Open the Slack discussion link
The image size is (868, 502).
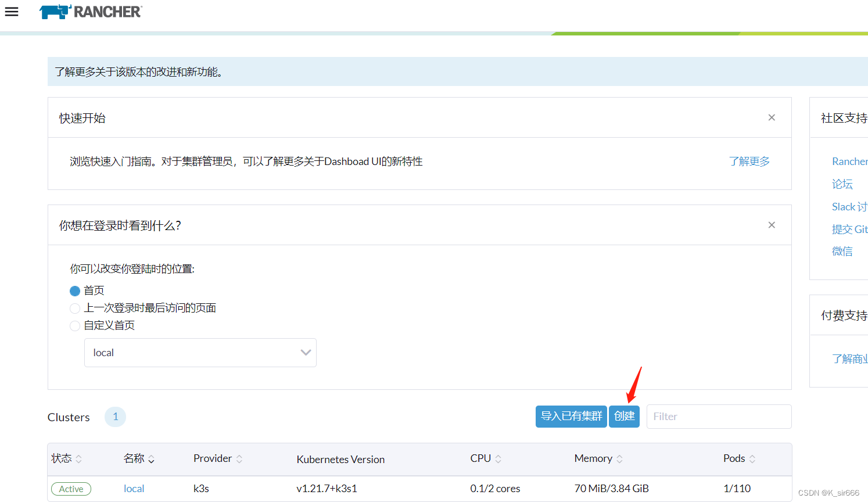(850, 207)
